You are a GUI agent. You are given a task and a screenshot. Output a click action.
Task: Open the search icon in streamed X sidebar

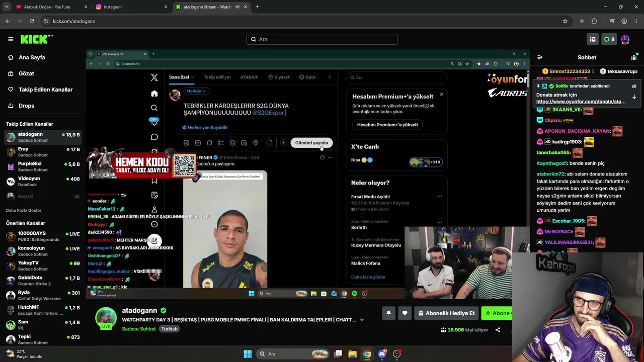click(154, 108)
